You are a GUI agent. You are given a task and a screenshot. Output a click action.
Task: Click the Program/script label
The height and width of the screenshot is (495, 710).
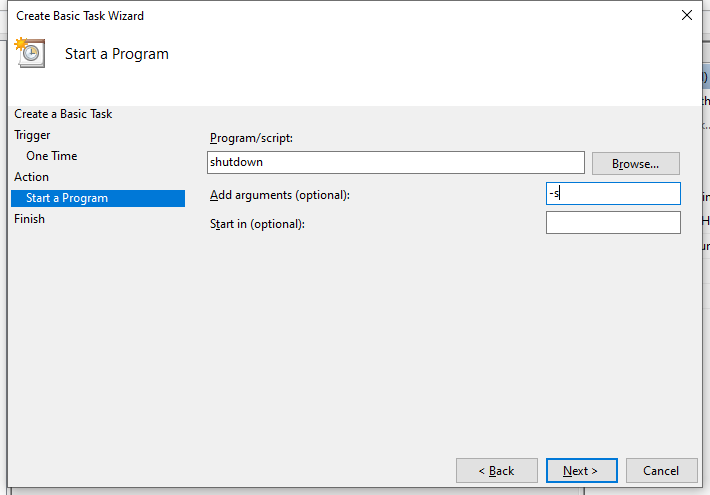(251, 138)
